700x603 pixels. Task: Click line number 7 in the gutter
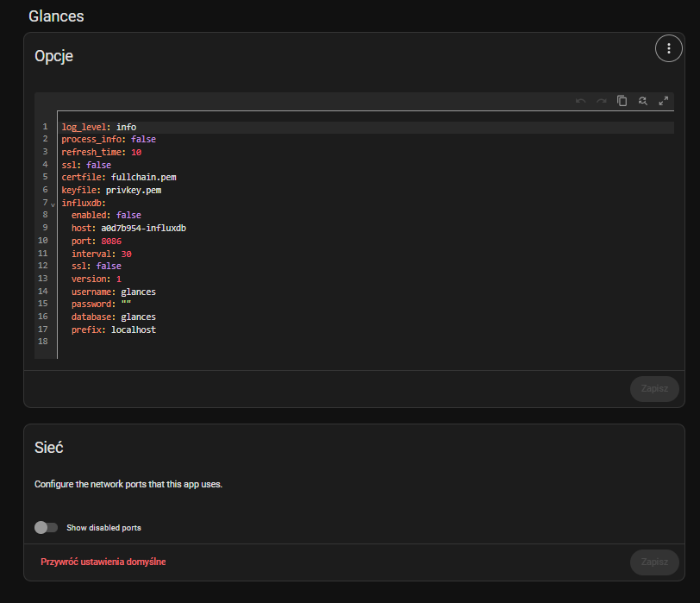click(44, 203)
